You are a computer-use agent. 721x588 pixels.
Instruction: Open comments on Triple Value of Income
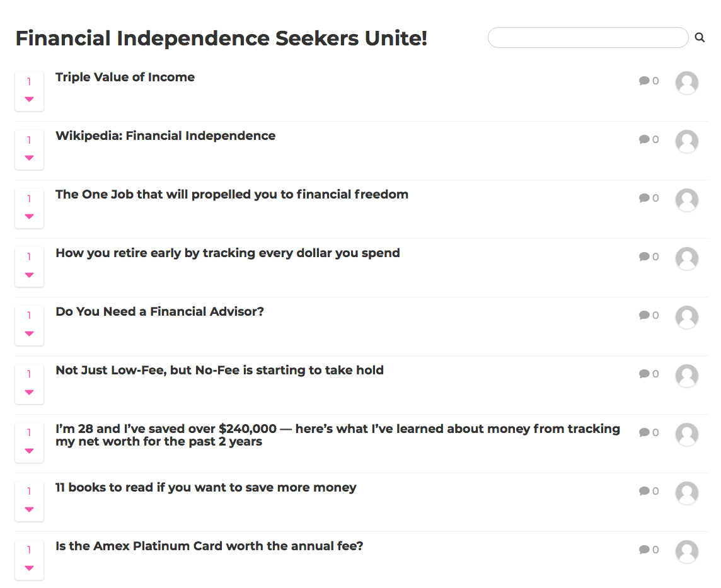point(644,81)
